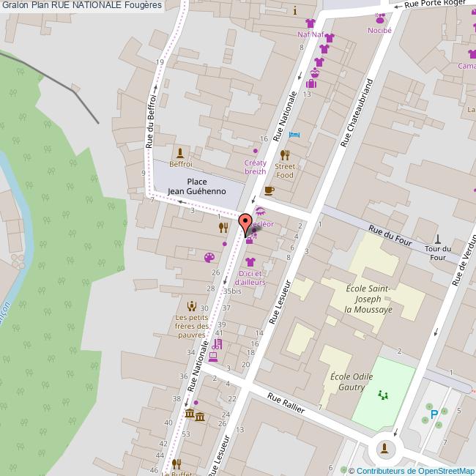Click the coffee cup café icon

click(269, 190)
